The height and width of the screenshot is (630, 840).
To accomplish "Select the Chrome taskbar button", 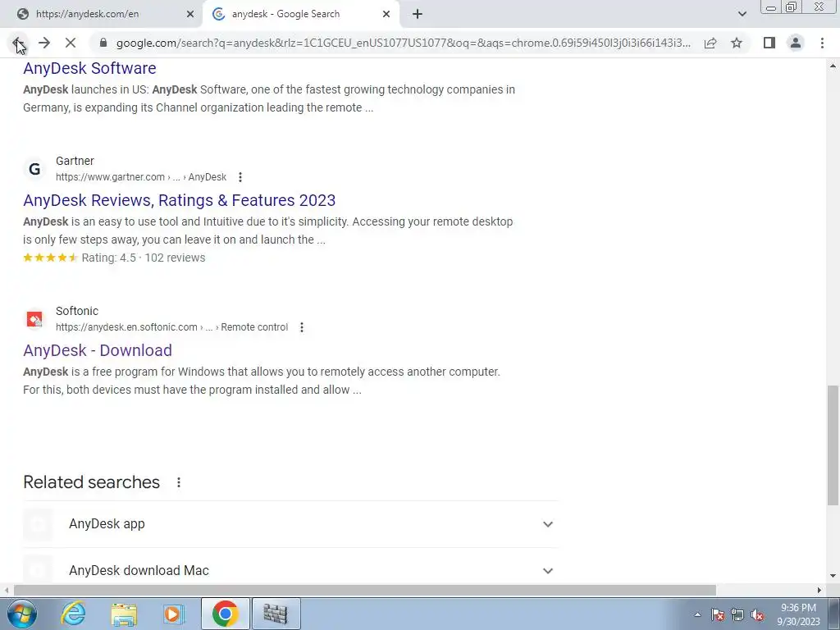I will (x=225, y=614).
